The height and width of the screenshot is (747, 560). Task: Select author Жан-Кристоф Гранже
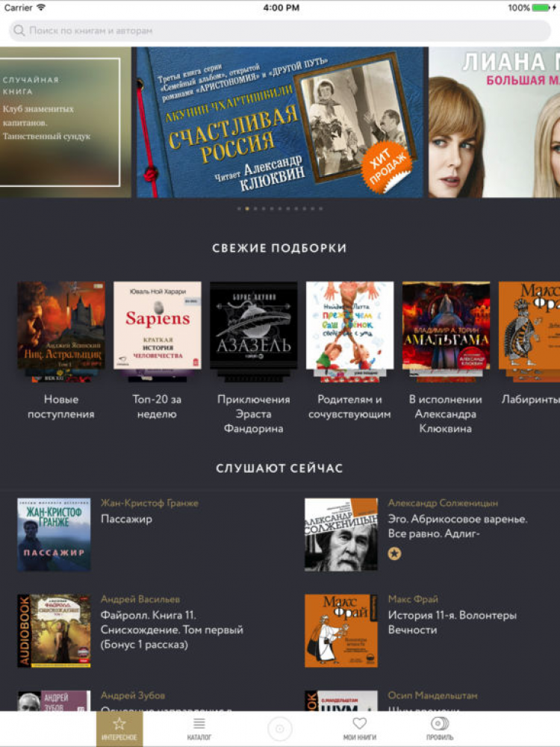tap(149, 503)
